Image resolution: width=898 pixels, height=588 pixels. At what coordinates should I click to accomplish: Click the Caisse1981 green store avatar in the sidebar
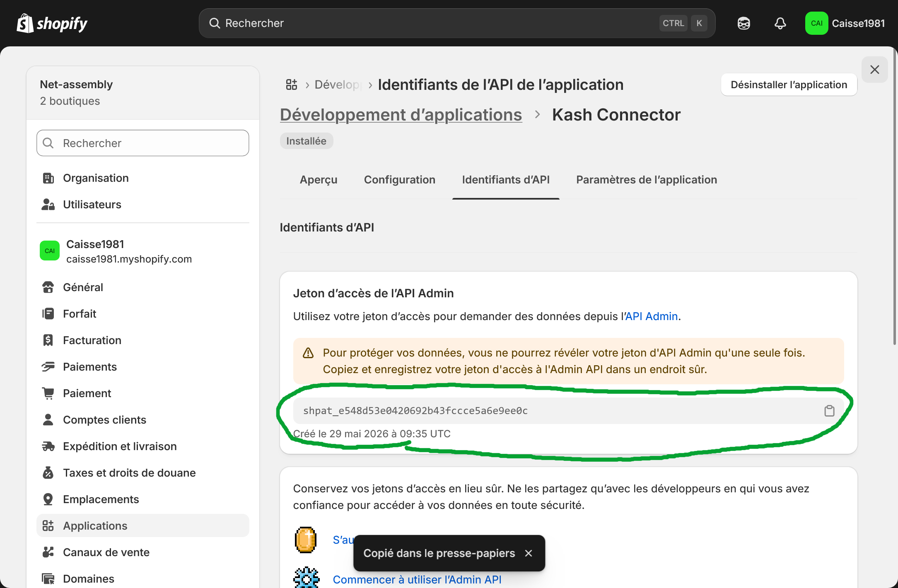(x=50, y=251)
